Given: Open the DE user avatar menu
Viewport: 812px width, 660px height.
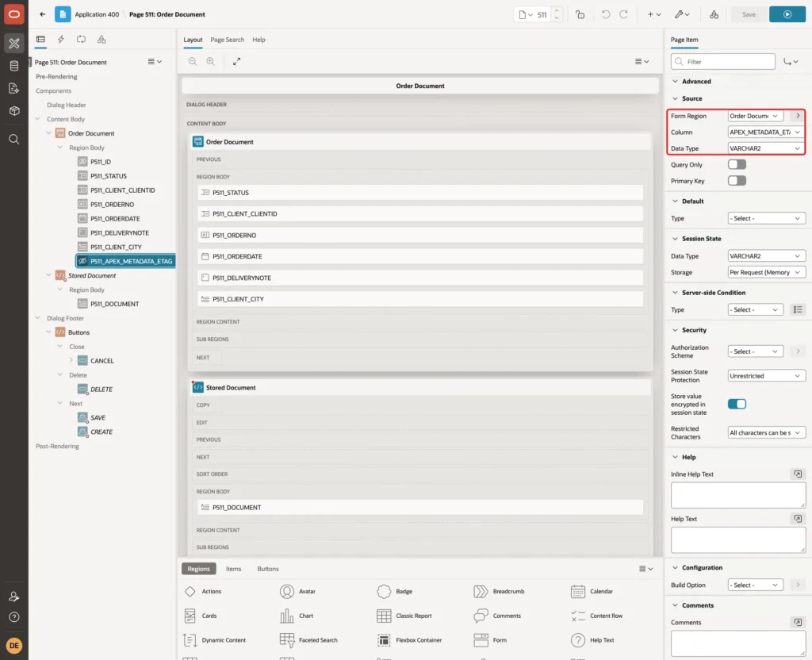Looking at the screenshot, I should (x=14, y=646).
